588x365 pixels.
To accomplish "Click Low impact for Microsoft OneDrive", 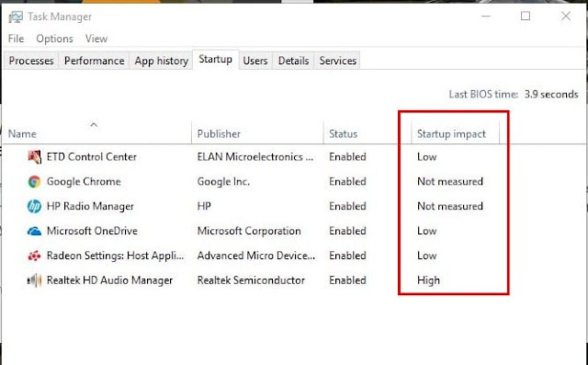I will click(426, 231).
